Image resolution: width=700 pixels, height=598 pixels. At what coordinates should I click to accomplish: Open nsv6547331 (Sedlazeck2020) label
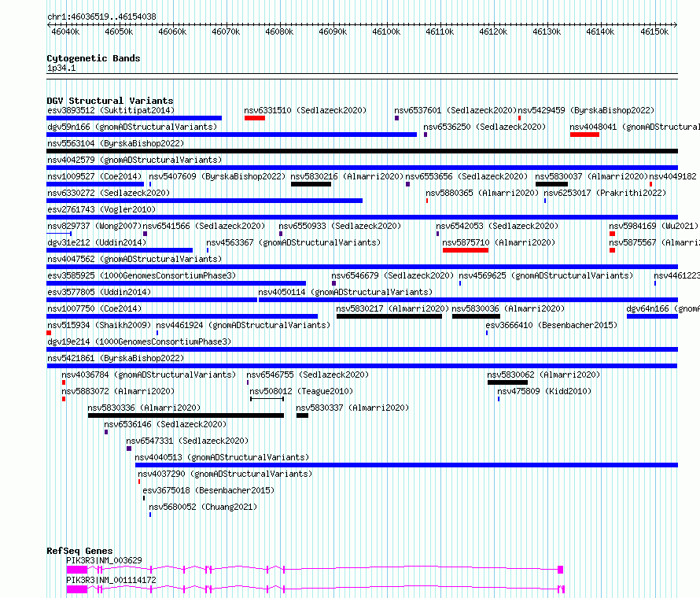(x=187, y=441)
